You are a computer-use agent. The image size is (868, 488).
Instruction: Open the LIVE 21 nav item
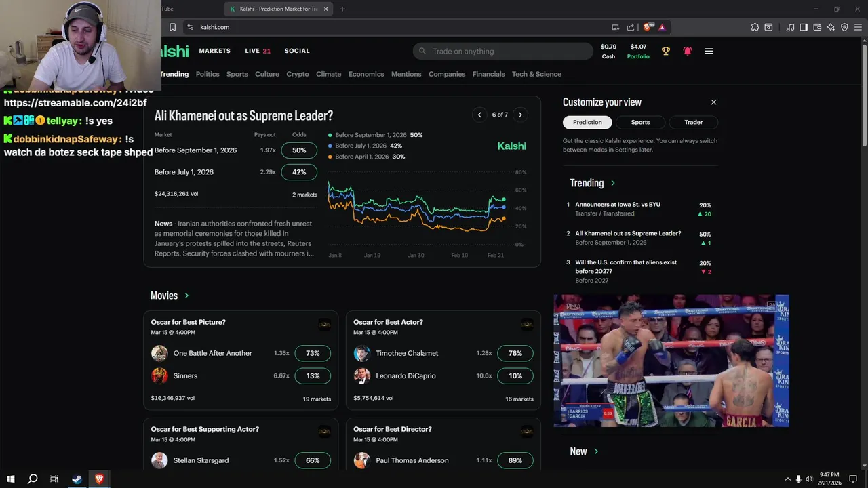[x=258, y=51]
